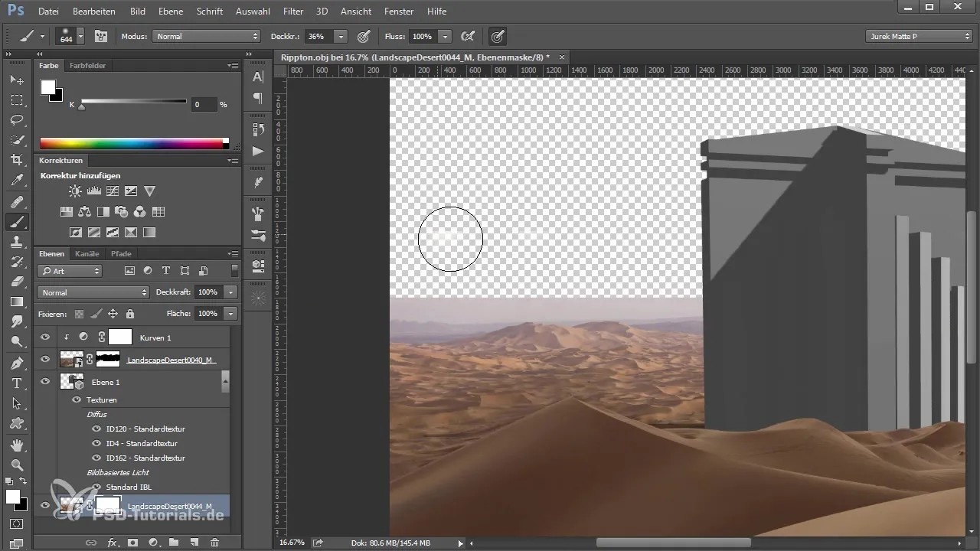Click the foreground color swatch in Farbe
This screenshot has width=980, height=551.
[x=48, y=87]
